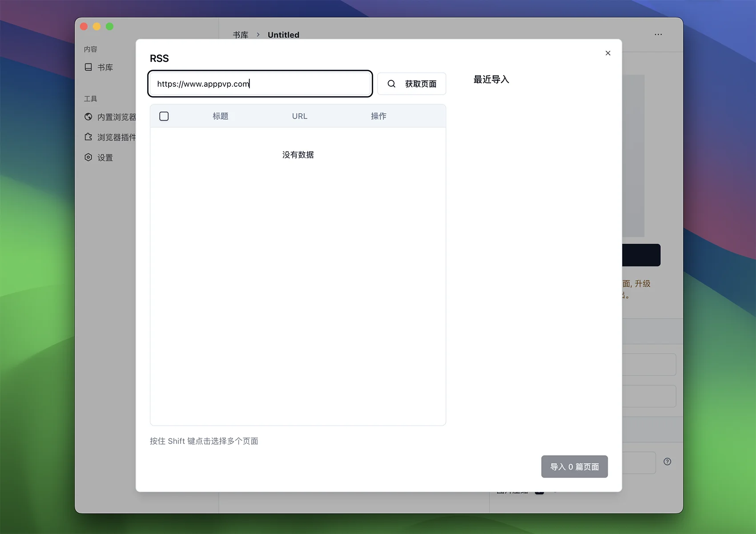The width and height of the screenshot is (756, 534).
Task: Click the dark button behind the dialog
Action: pyautogui.click(x=641, y=255)
